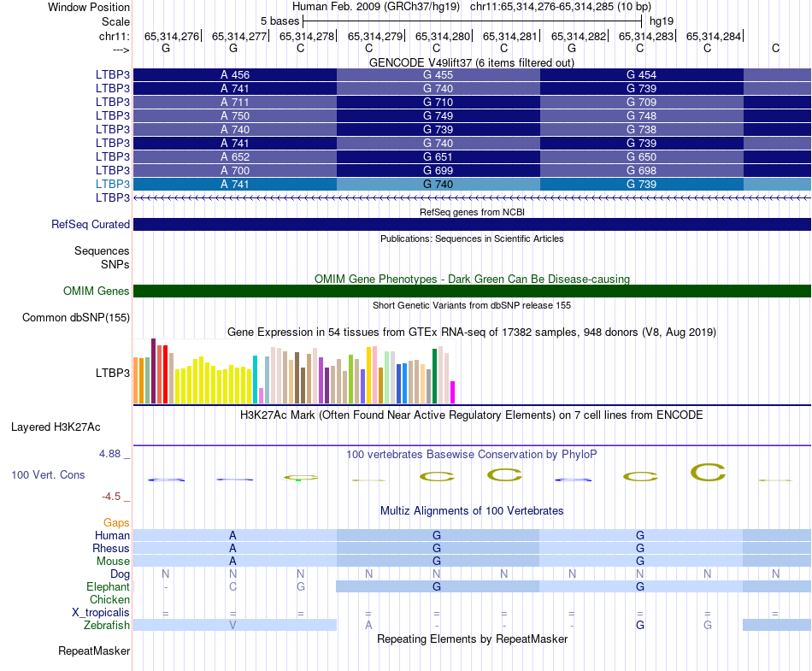The image size is (812, 671).
Task: Select the X_tropicalis alignment row label
Action: (x=101, y=613)
